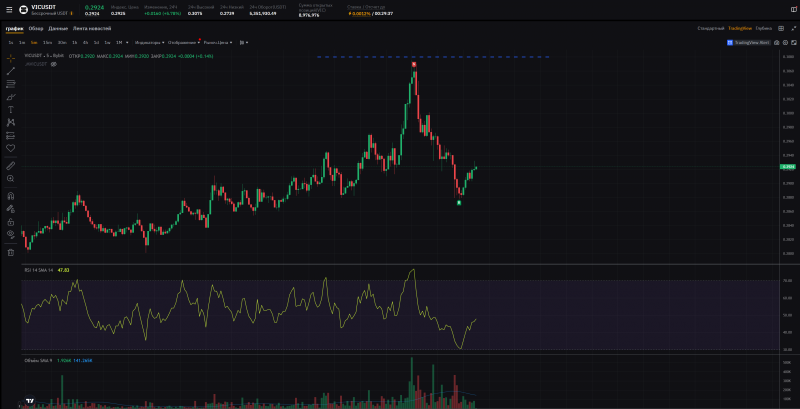The image size is (800, 409).
Task: Collapse chart with the diagonal arrows icon
Action: [x=793, y=28]
